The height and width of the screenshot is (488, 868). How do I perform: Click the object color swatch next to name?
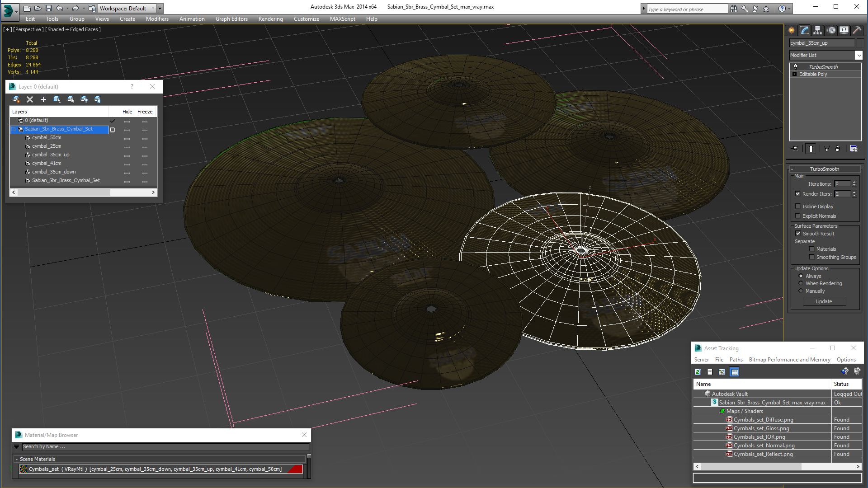coord(860,43)
